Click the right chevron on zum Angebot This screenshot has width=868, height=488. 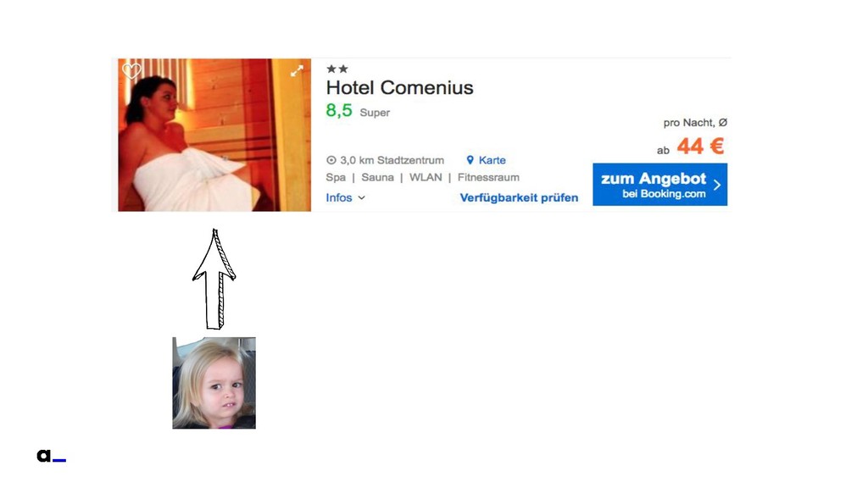point(717,185)
